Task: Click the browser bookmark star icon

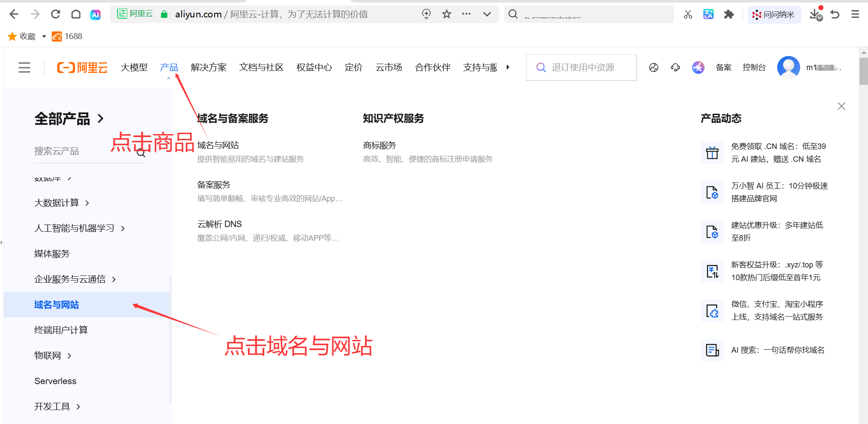Action: coord(446,14)
